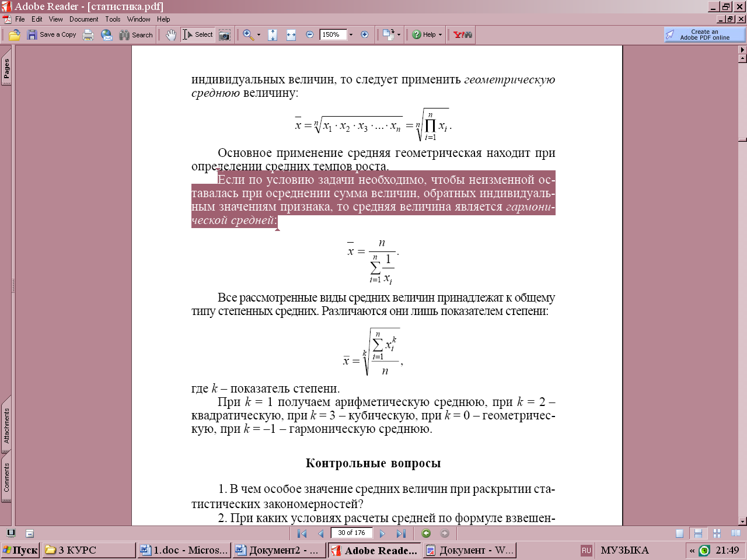This screenshot has height=560, width=747.
Task: Click the vertical scrollbar up arrow
Action: [742, 58]
